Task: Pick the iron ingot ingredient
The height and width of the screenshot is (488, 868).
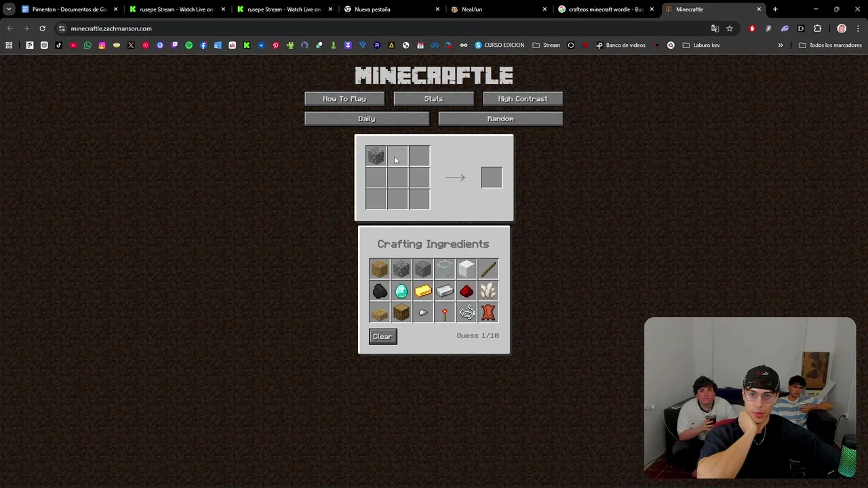Action: (445, 291)
